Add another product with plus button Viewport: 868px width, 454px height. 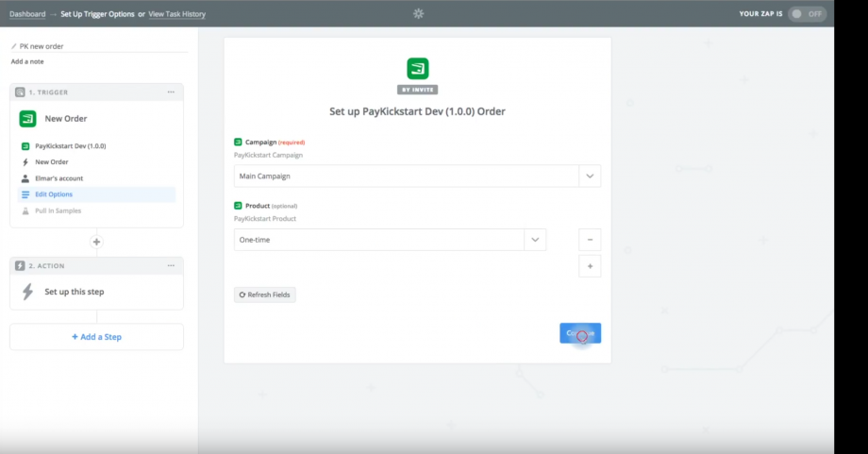pos(590,266)
